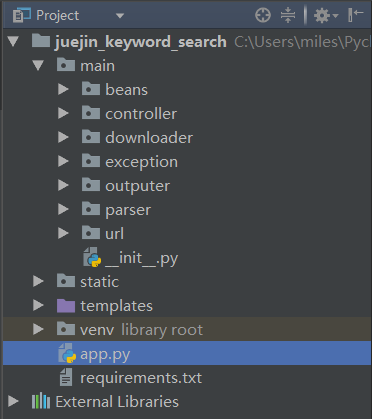This screenshot has width=372, height=419.
Task: Click the C:\Users\miles project path text
Action: click(303, 42)
